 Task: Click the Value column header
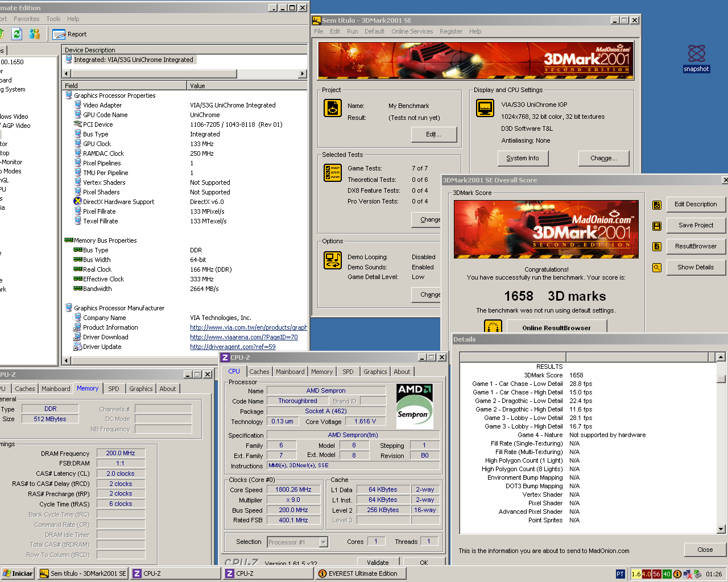tap(247, 86)
